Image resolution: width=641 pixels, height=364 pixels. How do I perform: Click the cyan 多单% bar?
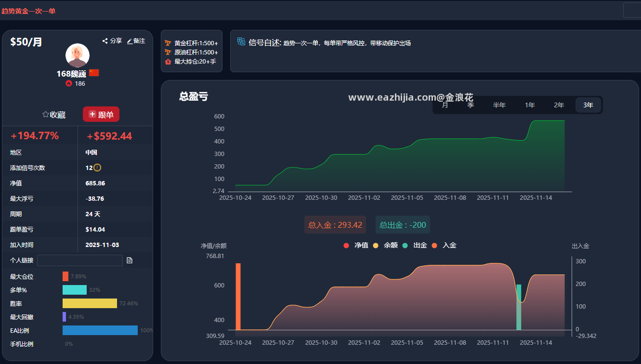click(x=75, y=290)
